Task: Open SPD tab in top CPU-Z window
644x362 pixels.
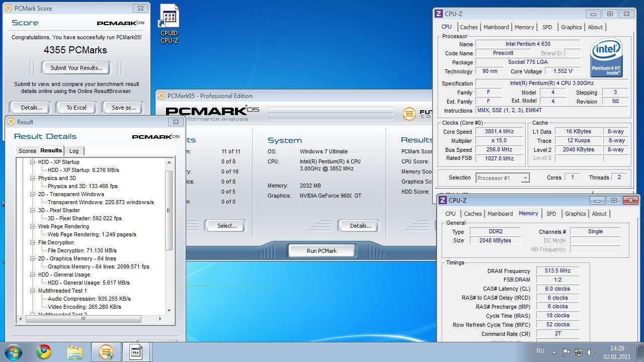Action: tap(547, 27)
